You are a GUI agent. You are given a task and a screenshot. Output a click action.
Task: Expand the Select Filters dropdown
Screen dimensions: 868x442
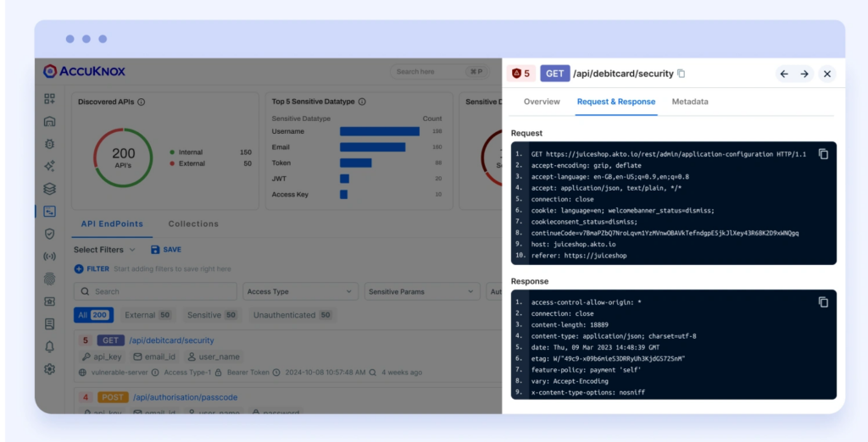point(104,250)
